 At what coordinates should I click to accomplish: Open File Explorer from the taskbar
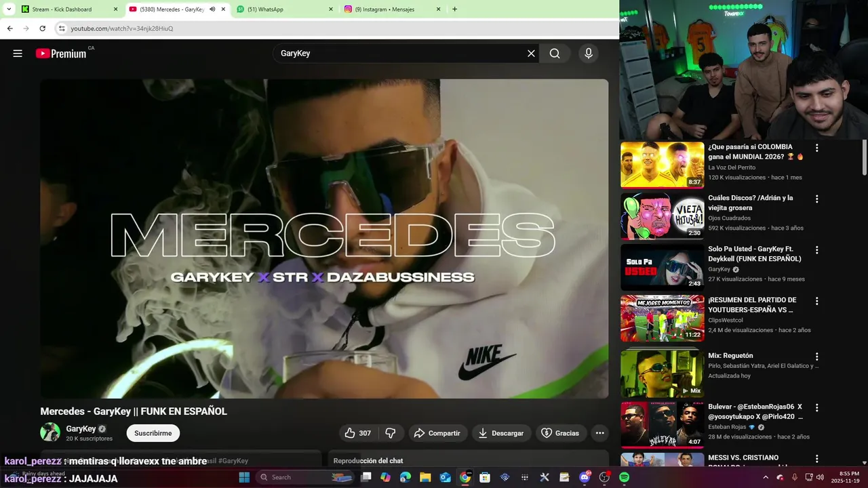point(425,477)
